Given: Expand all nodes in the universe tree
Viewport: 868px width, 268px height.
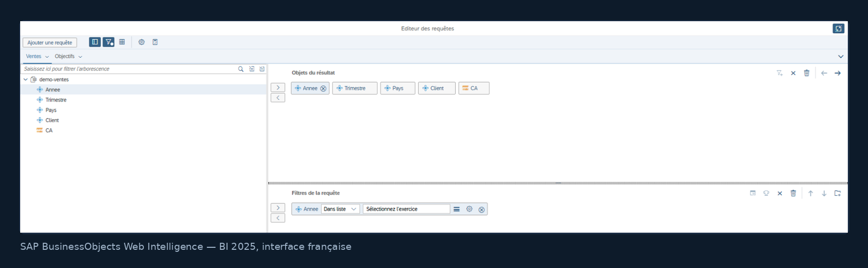Looking at the screenshot, I should tap(252, 69).
